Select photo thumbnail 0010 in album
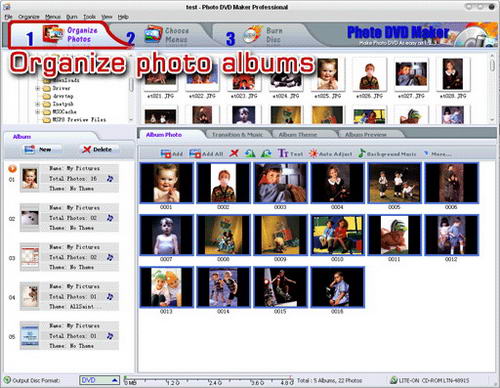 337,235
